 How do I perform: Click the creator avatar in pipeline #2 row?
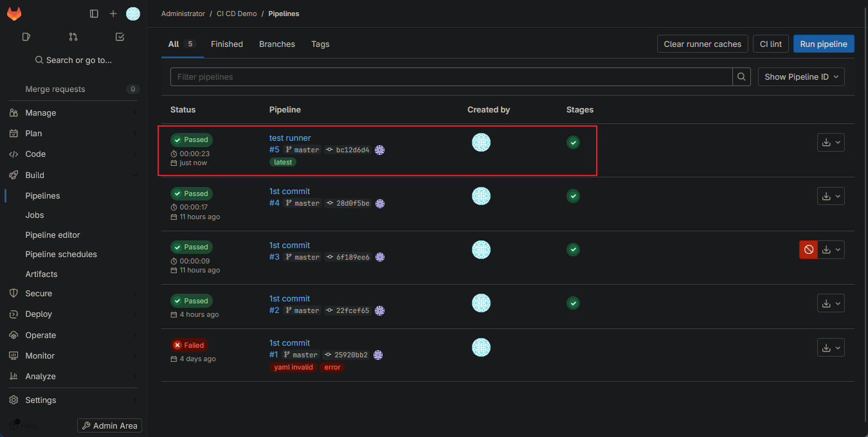(481, 303)
